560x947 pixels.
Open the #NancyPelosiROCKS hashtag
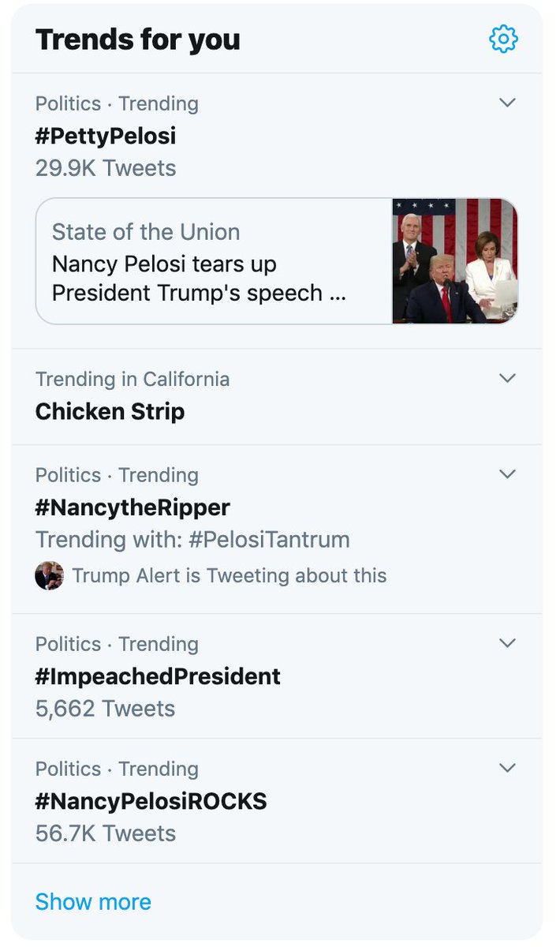click(151, 801)
